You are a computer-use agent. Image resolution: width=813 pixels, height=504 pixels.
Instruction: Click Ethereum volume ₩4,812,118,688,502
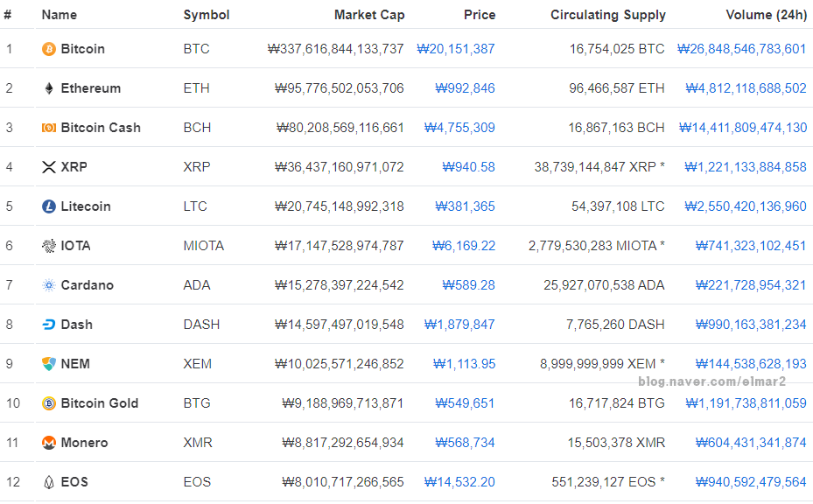pos(746,88)
